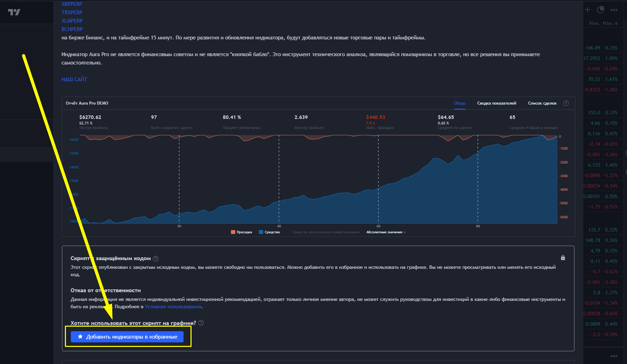Click the Процент прибыльных label
Viewport: 627px width, 364px height.
tap(242, 128)
